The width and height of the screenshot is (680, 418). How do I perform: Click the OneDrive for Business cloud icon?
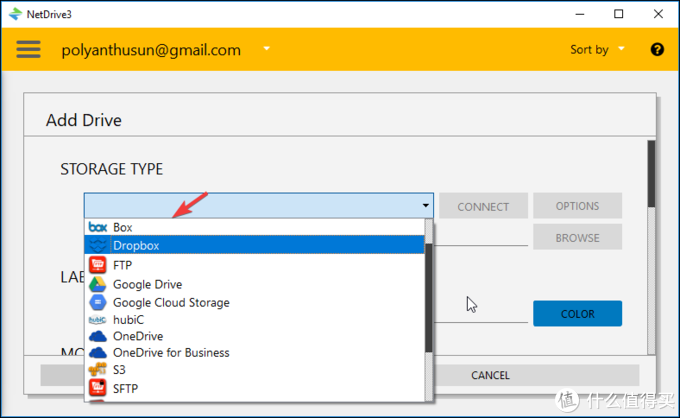click(x=98, y=353)
